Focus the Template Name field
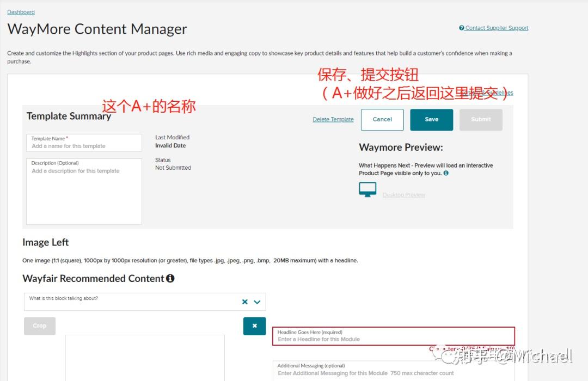 click(84, 143)
